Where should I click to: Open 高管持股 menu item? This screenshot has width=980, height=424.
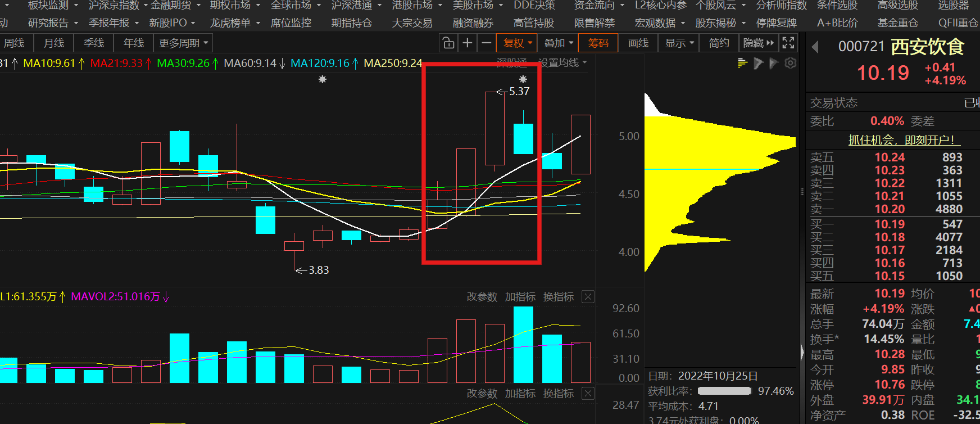534,23
